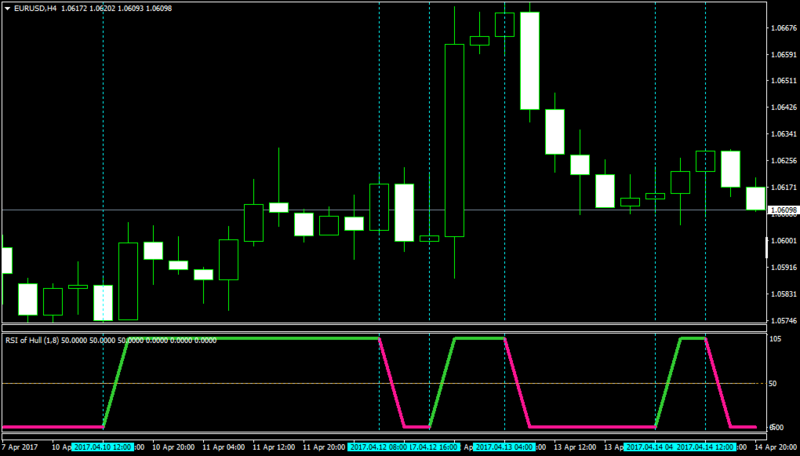Click the 1.06426 price scale label
The width and height of the screenshot is (800, 456).
point(785,107)
